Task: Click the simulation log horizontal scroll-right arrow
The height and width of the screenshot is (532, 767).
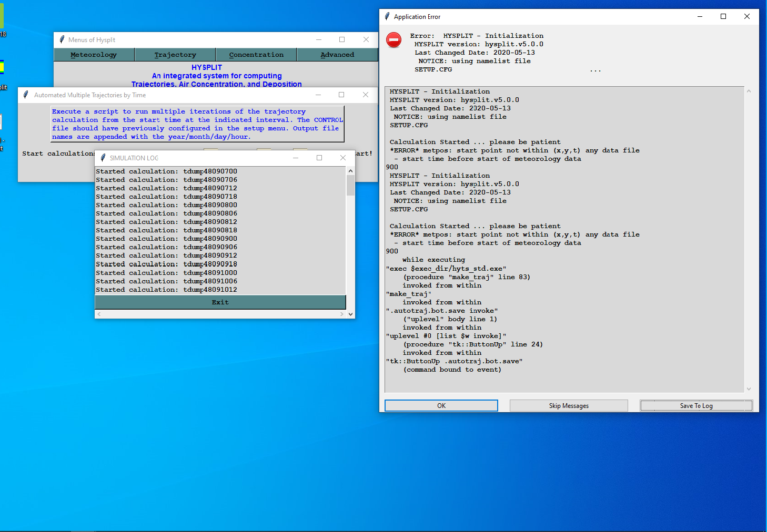Action: pos(342,314)
